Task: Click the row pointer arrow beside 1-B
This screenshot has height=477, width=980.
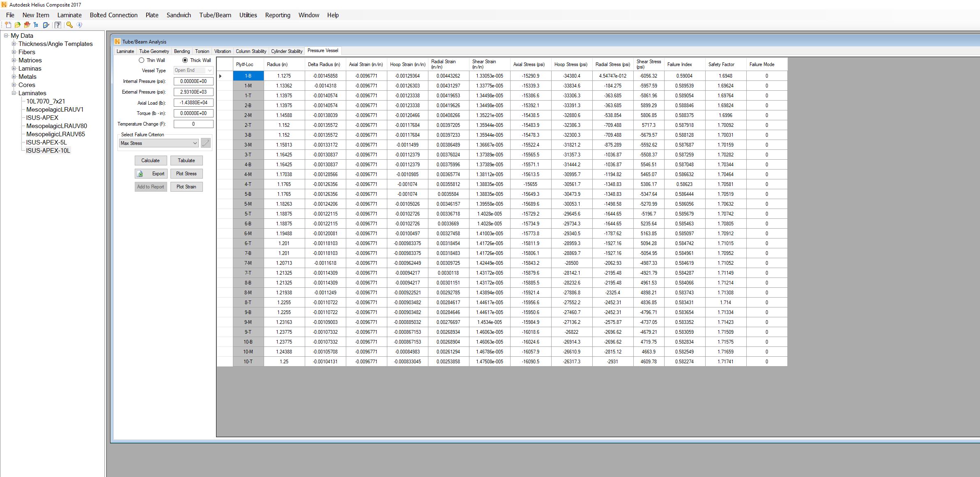Action: [221, 76]
